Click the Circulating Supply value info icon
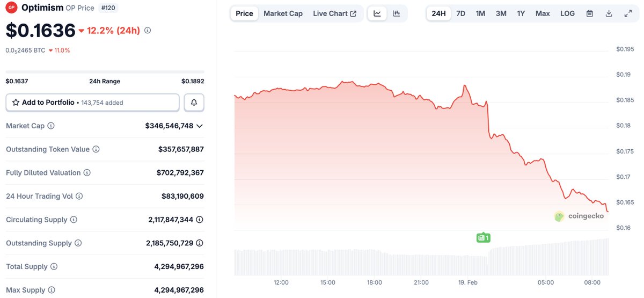Screen dimensions: 644x298 point(200,220)
